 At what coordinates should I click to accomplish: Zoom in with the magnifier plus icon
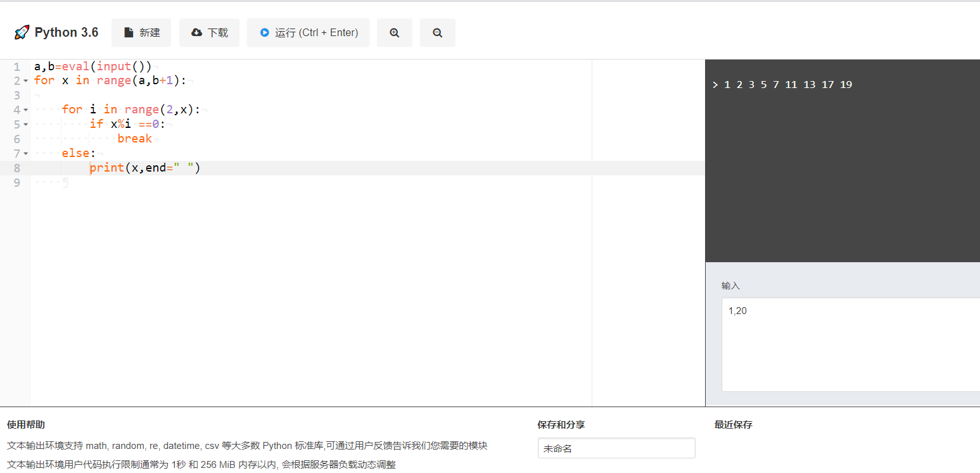point(395,32)
